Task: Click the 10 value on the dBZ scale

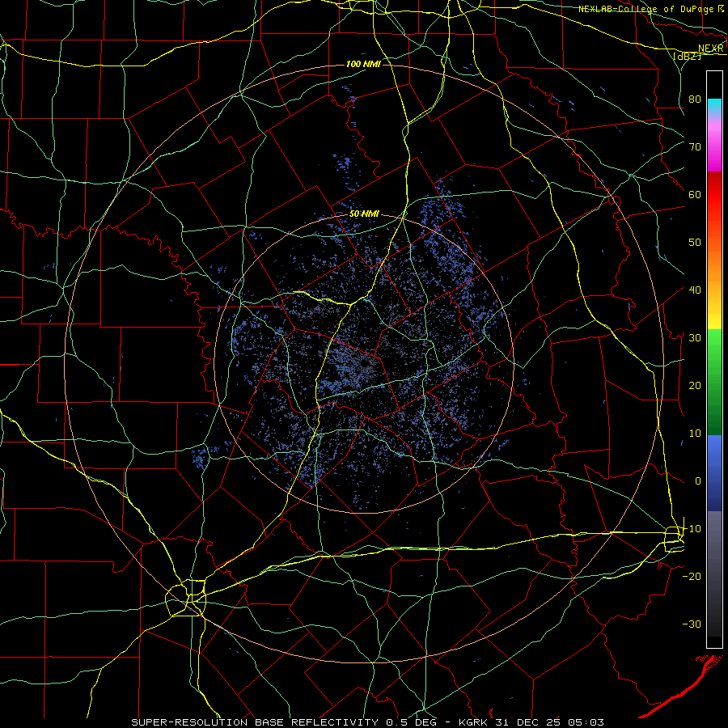Action: pyautogui.click(x=695, y=434)
